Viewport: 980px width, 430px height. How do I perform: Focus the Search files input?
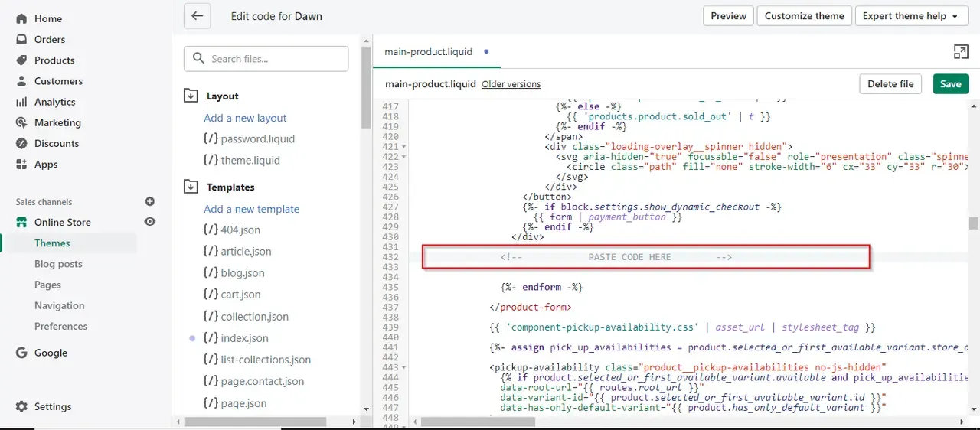click(x=266, y=58)
